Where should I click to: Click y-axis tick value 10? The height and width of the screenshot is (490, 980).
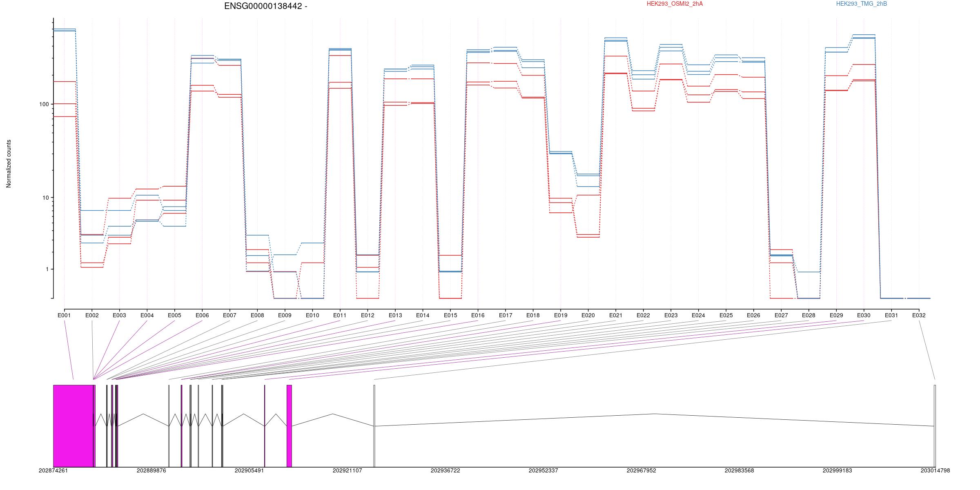pyautogui.click(x=45, y=198)
